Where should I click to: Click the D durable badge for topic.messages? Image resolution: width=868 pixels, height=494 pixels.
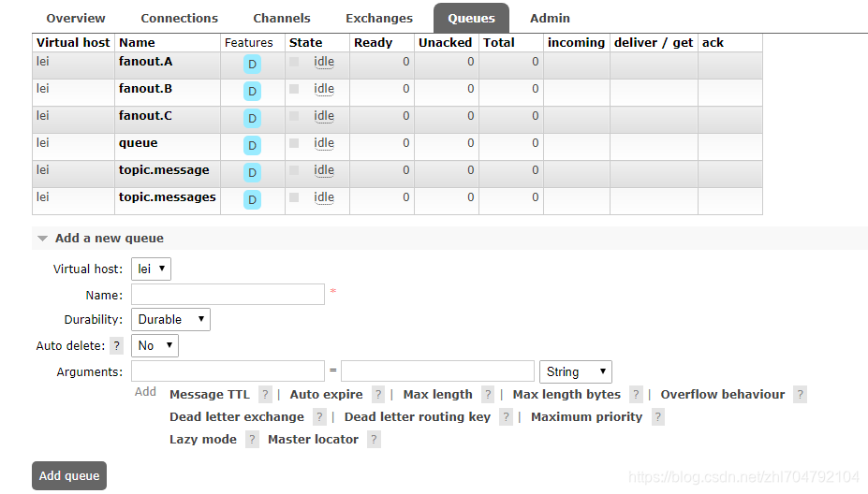252,199
